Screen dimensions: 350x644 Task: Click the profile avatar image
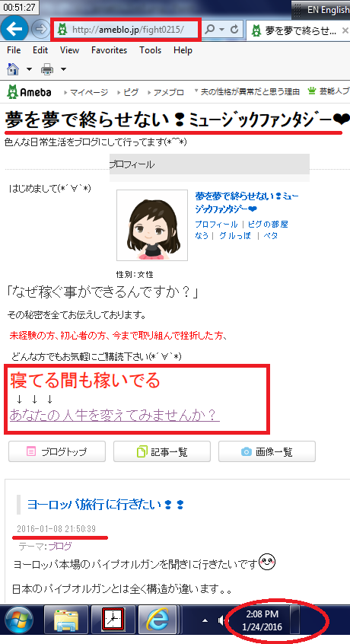pyautogui.click(x=152, y=225)
